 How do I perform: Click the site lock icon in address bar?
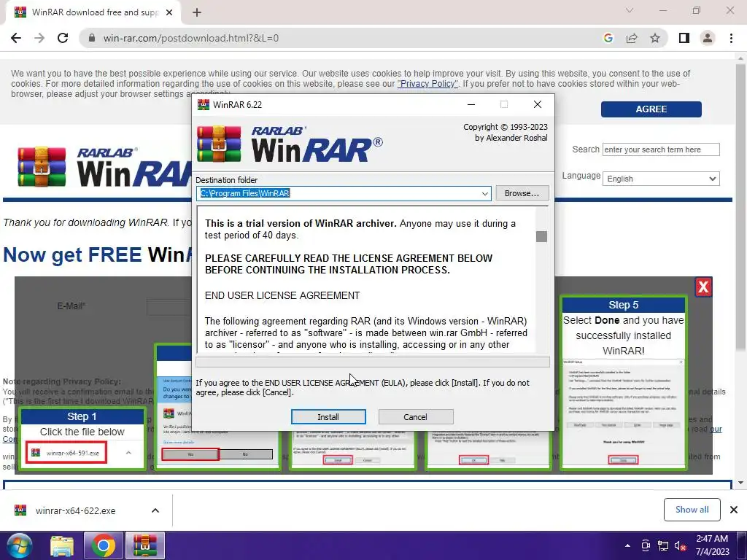tap(92, 38)
